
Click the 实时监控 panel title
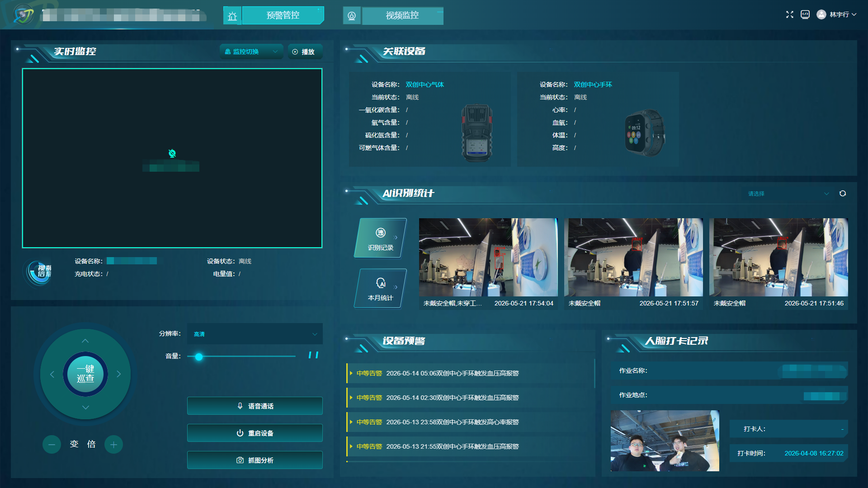(75, 52)
